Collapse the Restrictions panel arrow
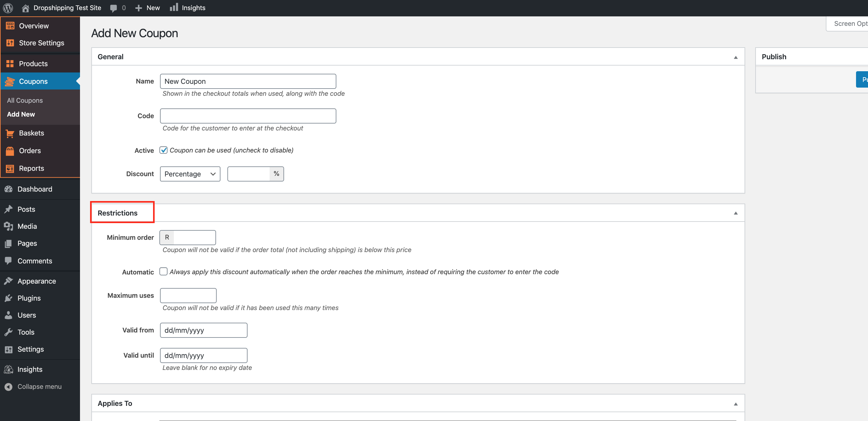The image size is (868, 421). tap(736, 213)
